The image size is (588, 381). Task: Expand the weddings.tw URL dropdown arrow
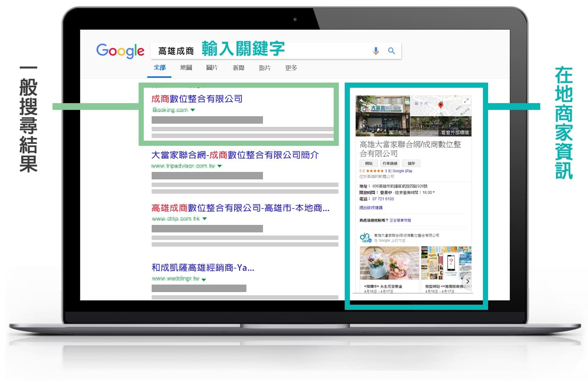(x=204, y=279)
